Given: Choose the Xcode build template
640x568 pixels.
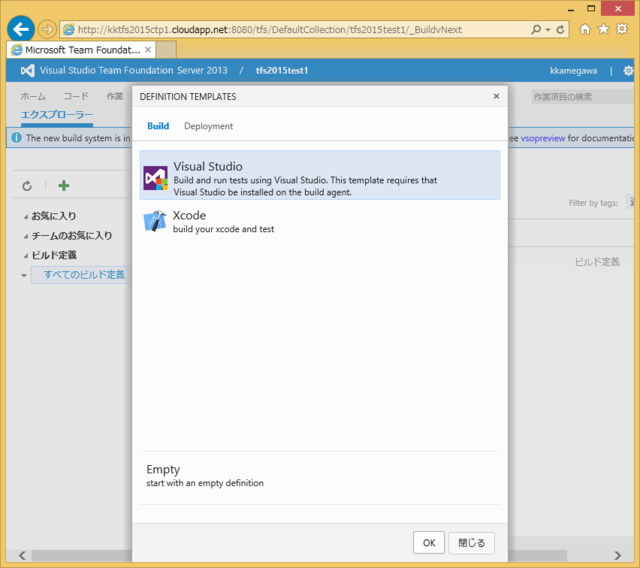Looking at the screenshot, I should (320, 222).
